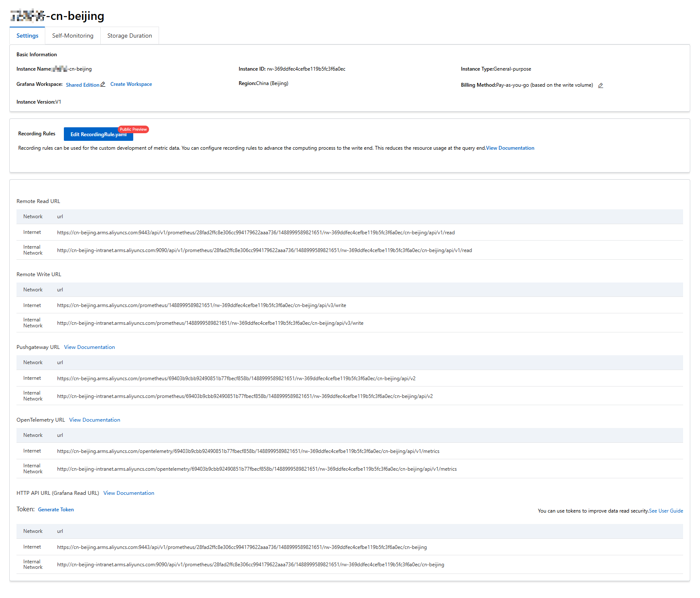Open View Documentation link for recording rules
The image size is (700, 598).
[x=510, y=148]
